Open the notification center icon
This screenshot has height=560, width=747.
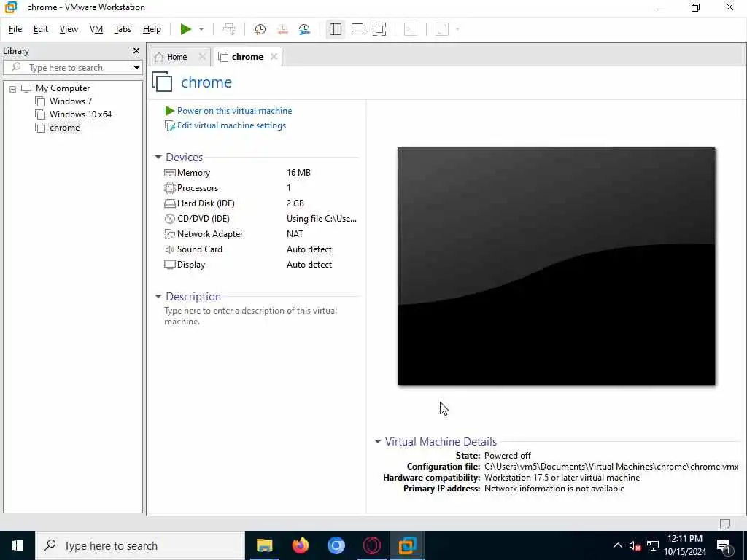coord(724,545)
